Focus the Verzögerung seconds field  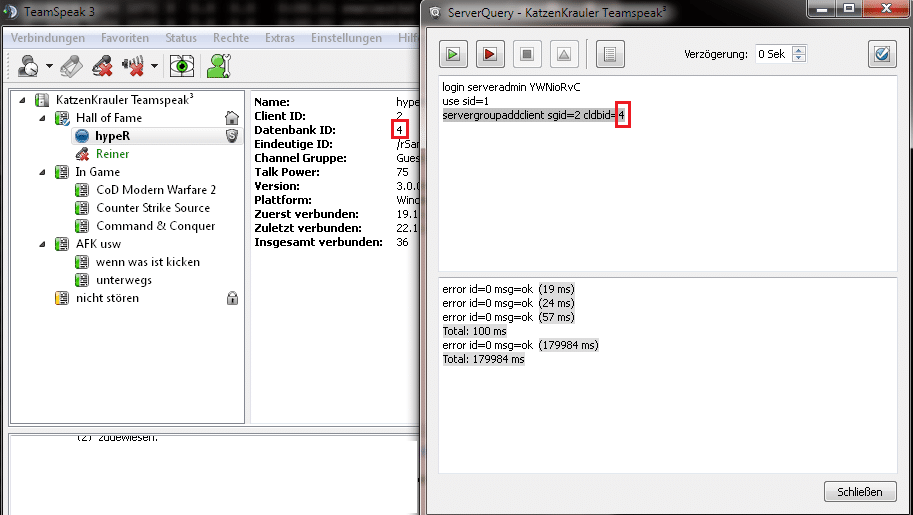click(774, 54)
